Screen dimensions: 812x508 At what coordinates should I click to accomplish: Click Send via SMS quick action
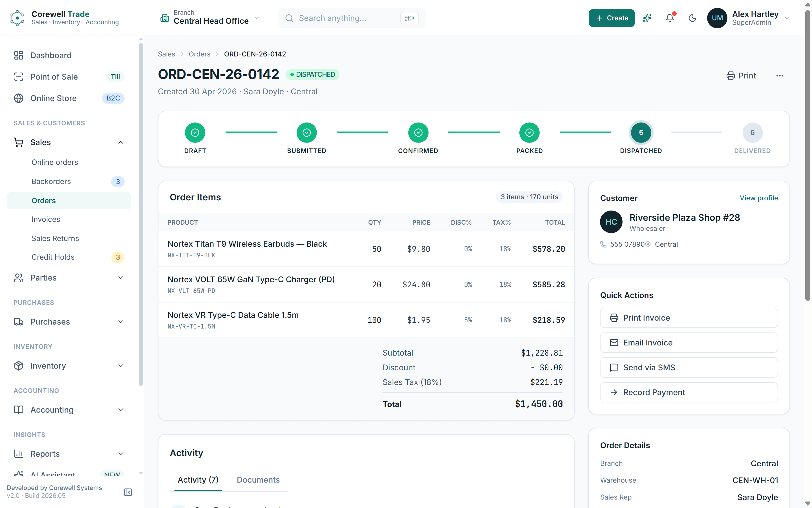[x=689, y=367]
